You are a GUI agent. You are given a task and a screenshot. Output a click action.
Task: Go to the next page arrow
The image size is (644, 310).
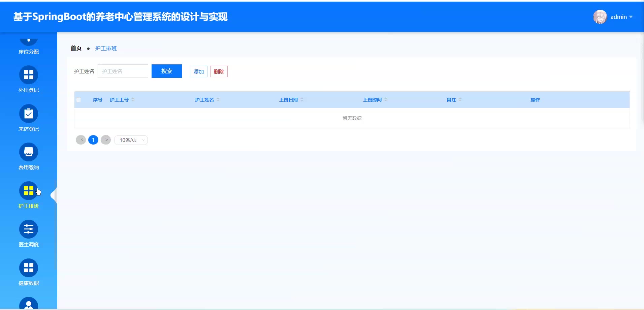click(x=106, y=140)
